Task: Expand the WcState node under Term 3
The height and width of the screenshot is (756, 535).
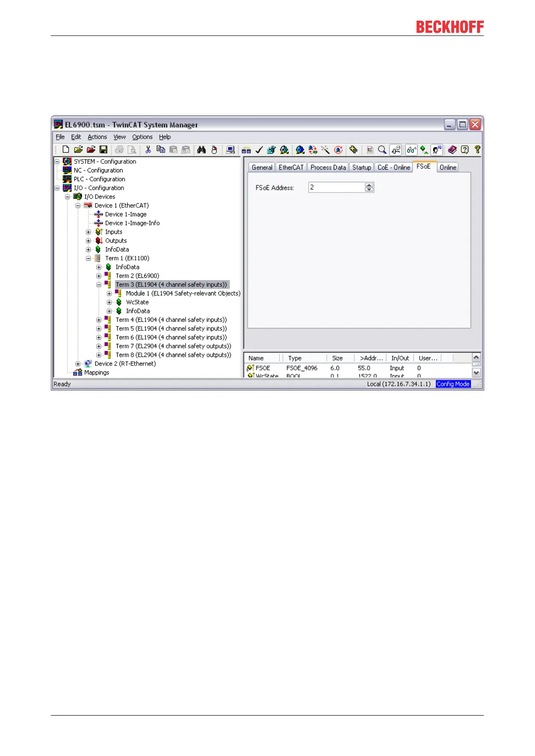Action: click(109, 302)
